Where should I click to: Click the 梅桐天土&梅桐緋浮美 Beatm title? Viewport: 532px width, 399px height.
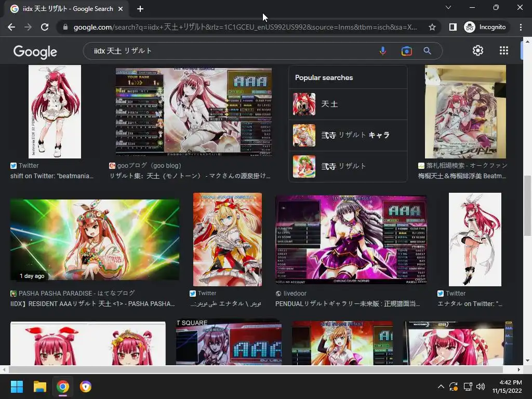tap(462, 176)
